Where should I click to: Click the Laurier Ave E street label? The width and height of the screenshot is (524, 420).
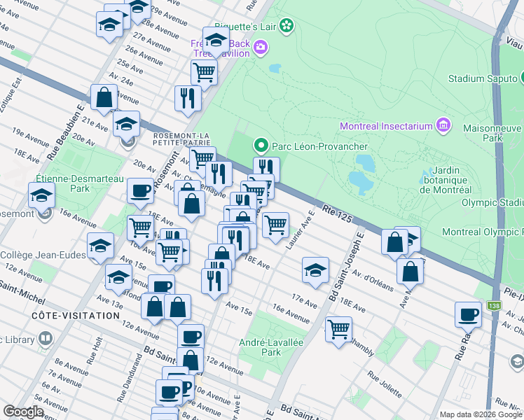pos(300,230)
